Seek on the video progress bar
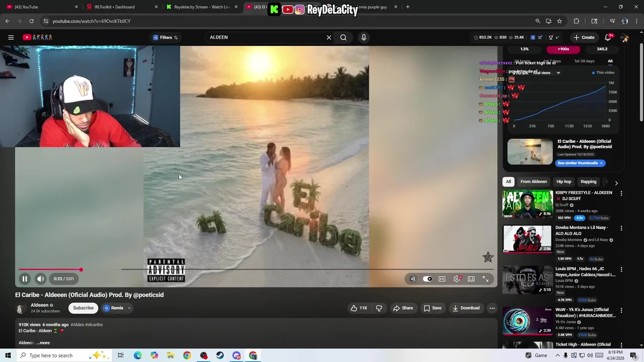644x362 pixels. tap(256, 270)
